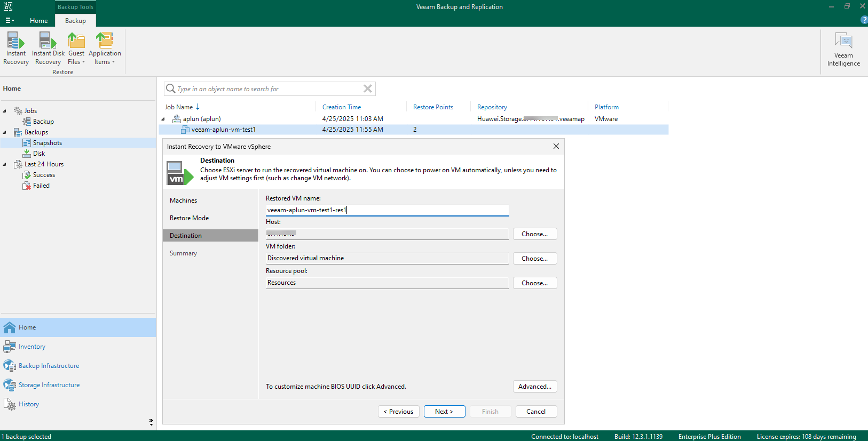This screenshot has height=441, width=868.
Task: Collapse the Jobs tree node
Action: point(5,111)
